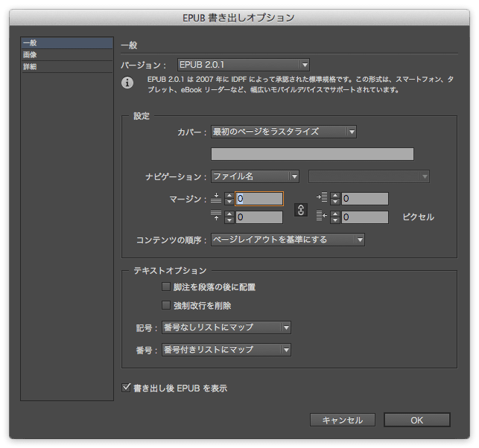This screenshot has width=479, height=448.
Task: Click the キャンセル button
Action: [343, 420]
